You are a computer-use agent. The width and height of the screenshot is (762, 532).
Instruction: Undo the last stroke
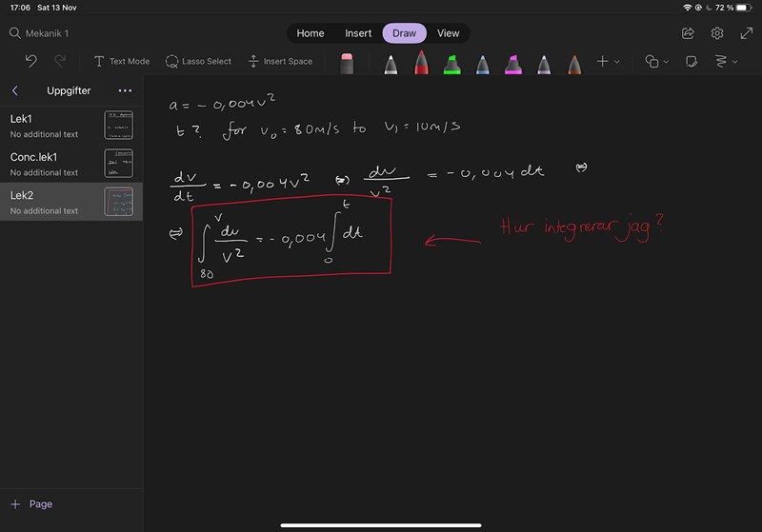point(30,61)
